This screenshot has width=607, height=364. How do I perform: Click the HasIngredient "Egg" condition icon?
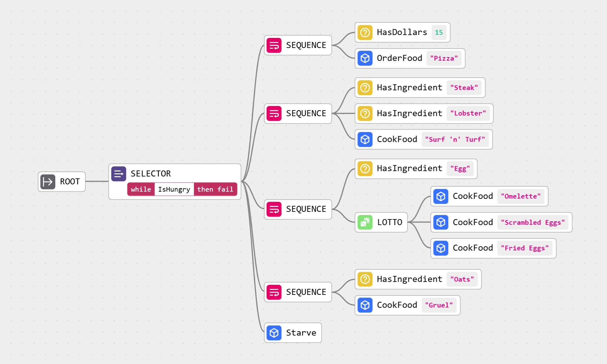tap(365, 169)
